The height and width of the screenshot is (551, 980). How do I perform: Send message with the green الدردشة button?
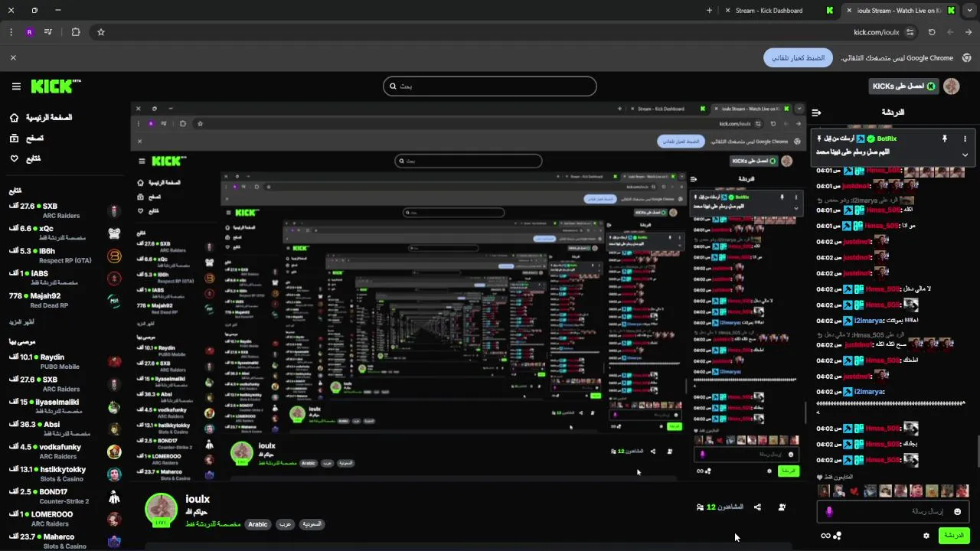[954, 536]
